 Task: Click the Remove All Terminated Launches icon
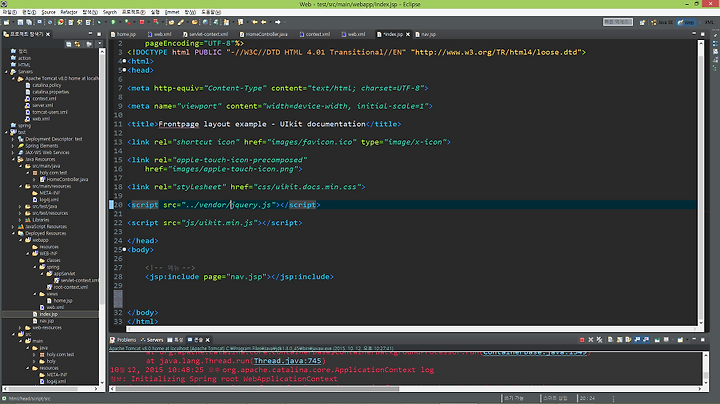[x=599, y=340]
